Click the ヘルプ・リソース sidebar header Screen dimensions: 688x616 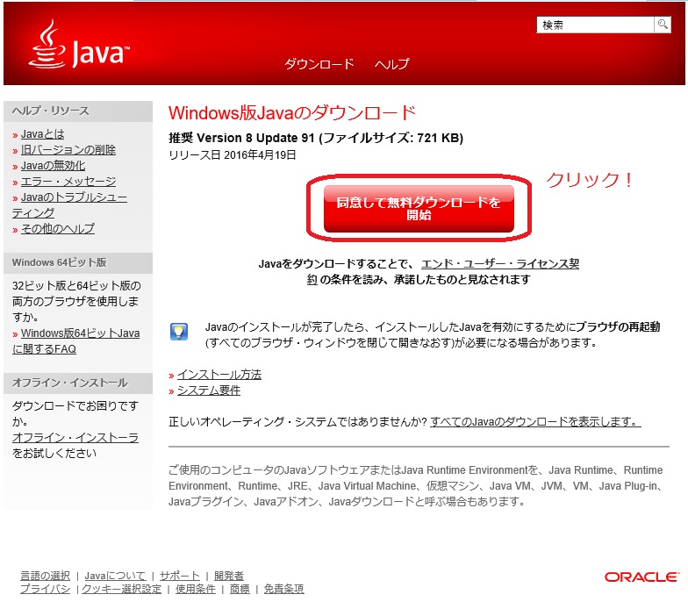click(x=78, y=111)
